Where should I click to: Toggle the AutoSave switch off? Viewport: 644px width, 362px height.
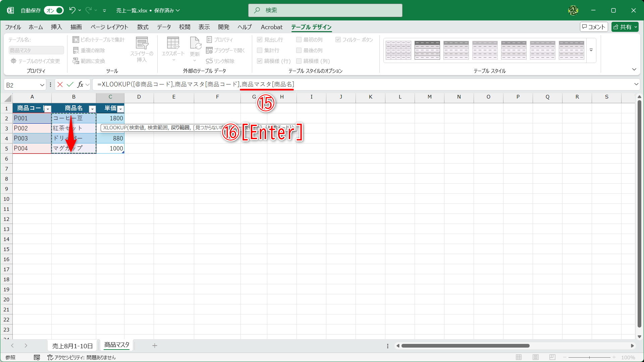click(54, 10)
